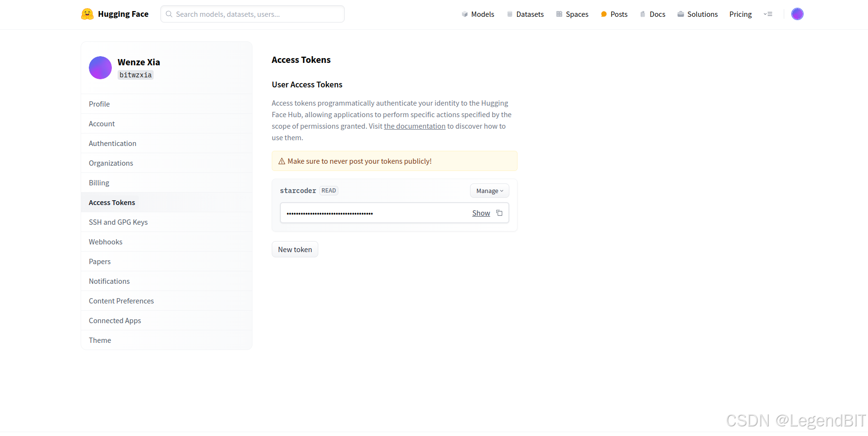868x436 pixels.
Task: Click the token warning triangle icon
Action: pos(282,161)
